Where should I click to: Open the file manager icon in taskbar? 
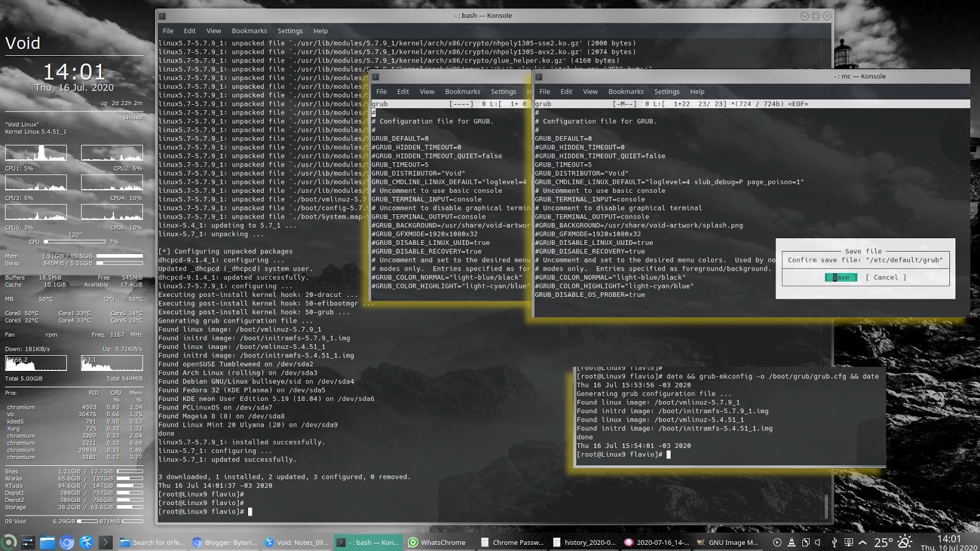tap(48, 542)
